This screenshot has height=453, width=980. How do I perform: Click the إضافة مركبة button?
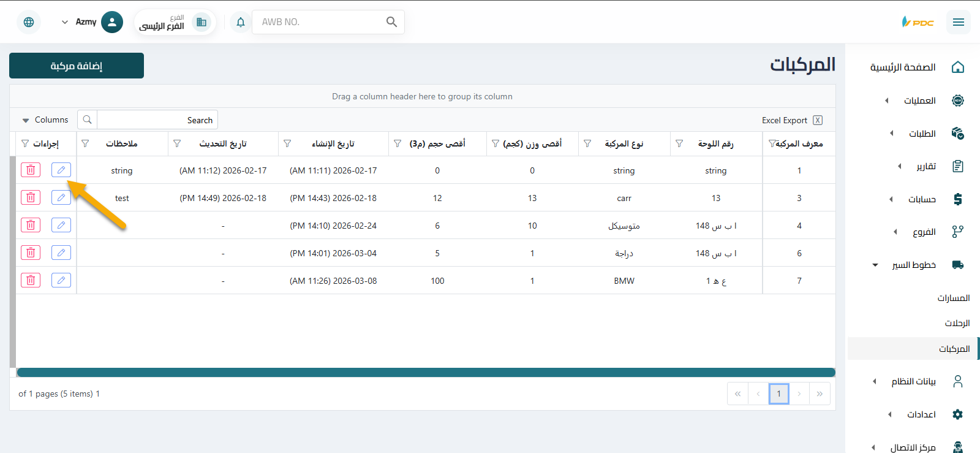(77, 66)
